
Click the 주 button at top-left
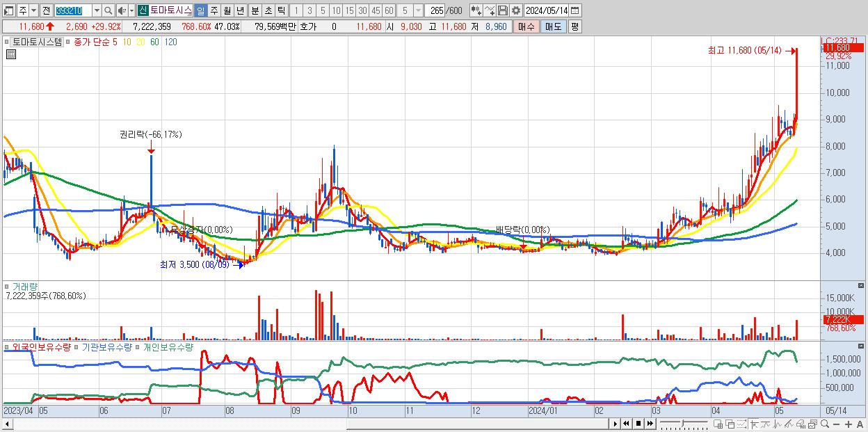(23, 10)
